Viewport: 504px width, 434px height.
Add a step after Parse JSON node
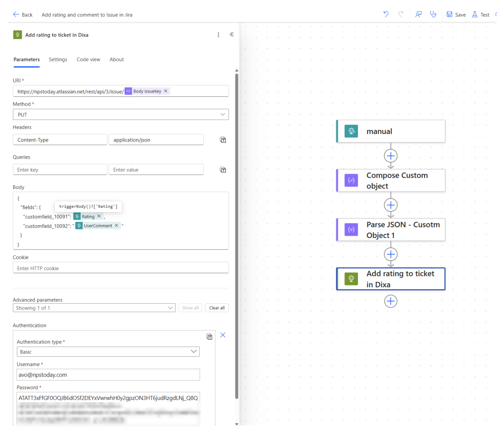click(391, 255)
